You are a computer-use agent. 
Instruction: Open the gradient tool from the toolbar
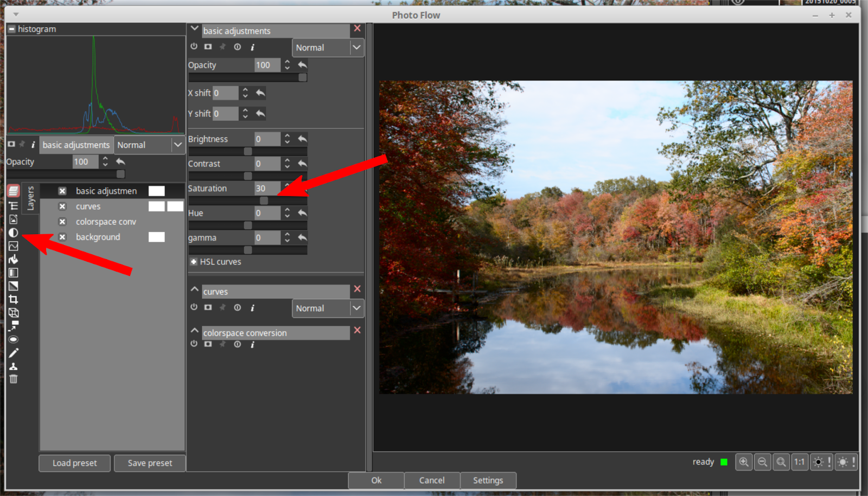14,286
